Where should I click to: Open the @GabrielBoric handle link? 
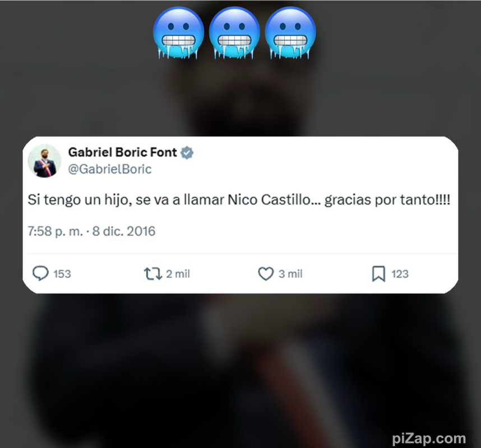click(x=110, y=169)
